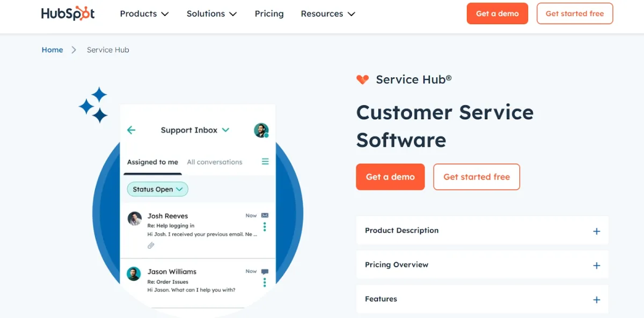Open the Resources dropdown menu
The width and height of the screenshot is (644, 318).
328,14
